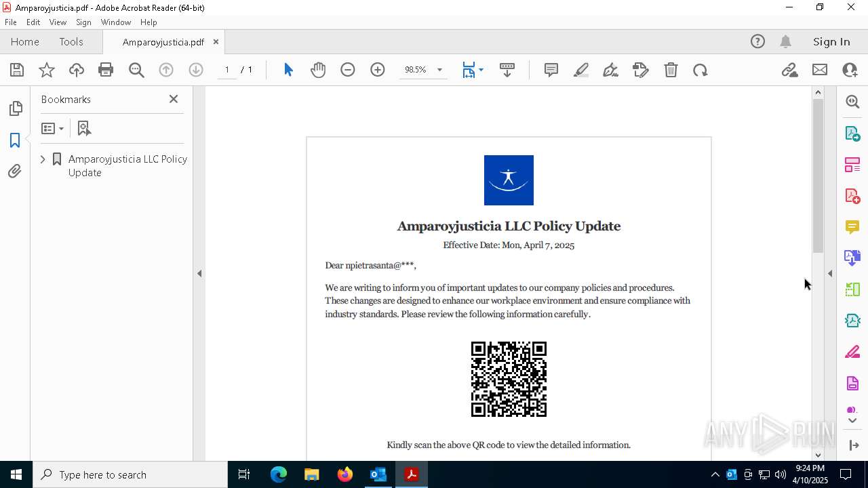Open the Comment tool in the right pane
Image resolution: width=868 pixels, height=488 pixels.
852,226
